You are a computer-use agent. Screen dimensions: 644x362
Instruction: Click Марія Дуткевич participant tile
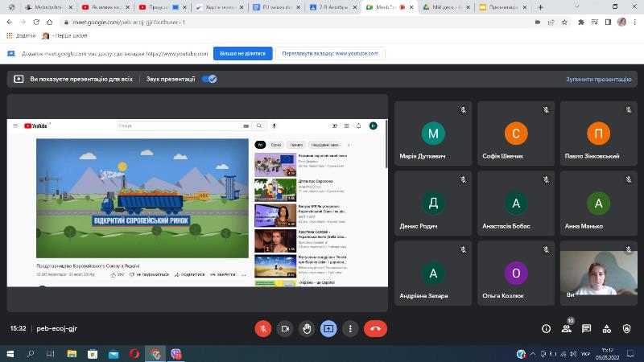click(433, 134)
